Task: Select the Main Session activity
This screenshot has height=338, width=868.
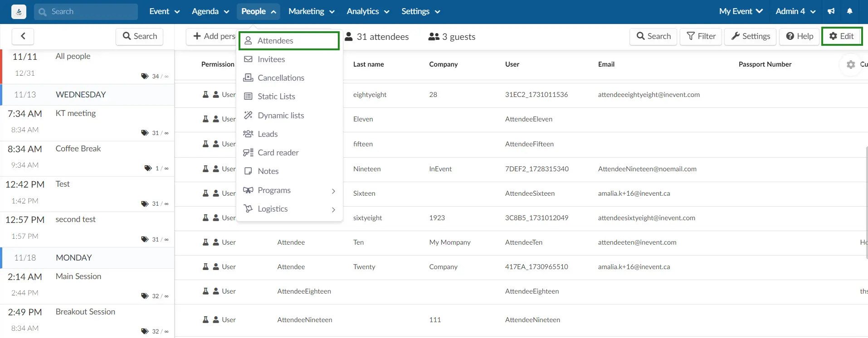Action: click(x=87, y=286)
